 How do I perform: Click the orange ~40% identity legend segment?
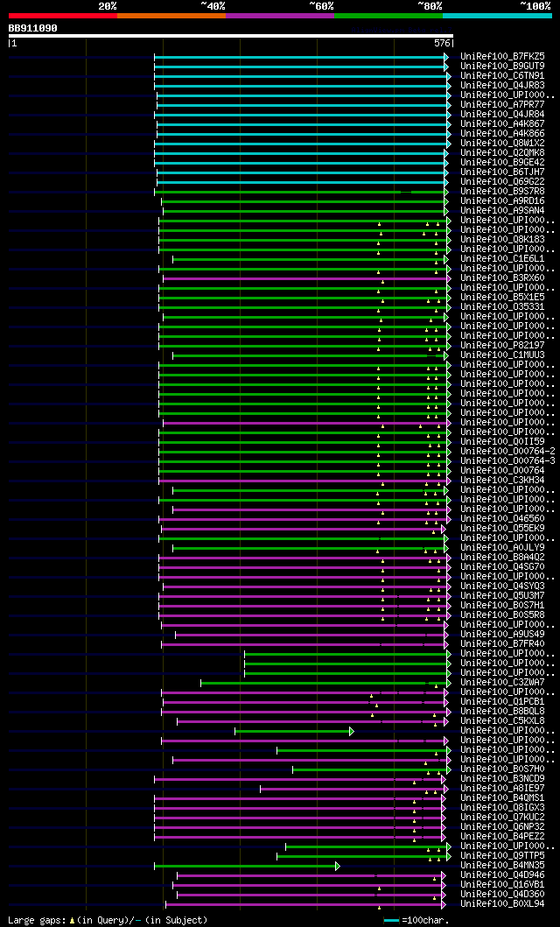(x=171, y=16)
